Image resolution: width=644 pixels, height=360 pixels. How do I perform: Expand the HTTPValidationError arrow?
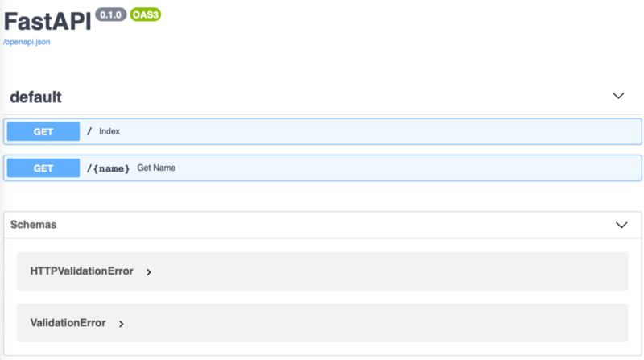pyautogui.click(x=149, y=272)
